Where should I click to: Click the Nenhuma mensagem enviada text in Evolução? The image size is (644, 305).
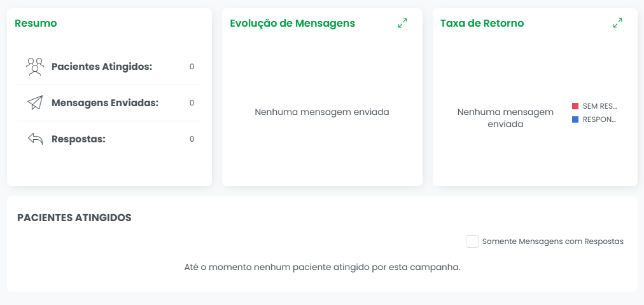tap(322, 112)
